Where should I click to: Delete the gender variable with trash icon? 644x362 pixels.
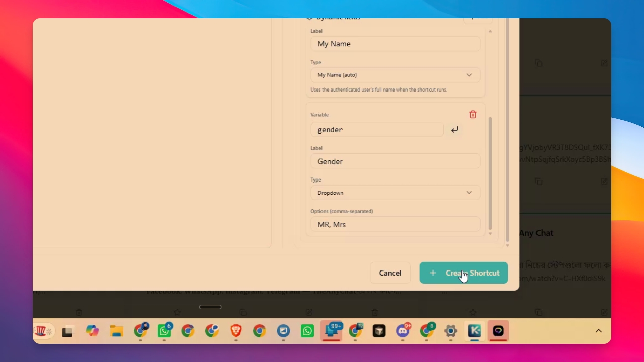[x=473, y=114]
